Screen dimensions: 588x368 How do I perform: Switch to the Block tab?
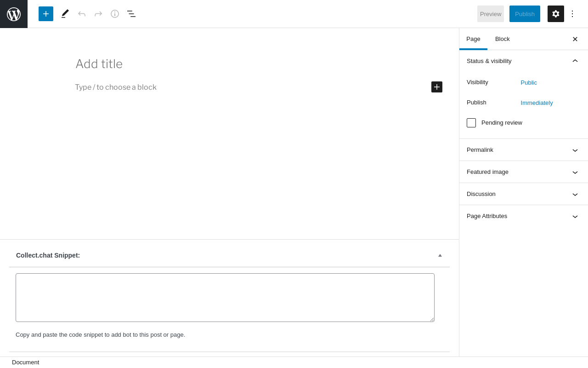coord(503,39)
